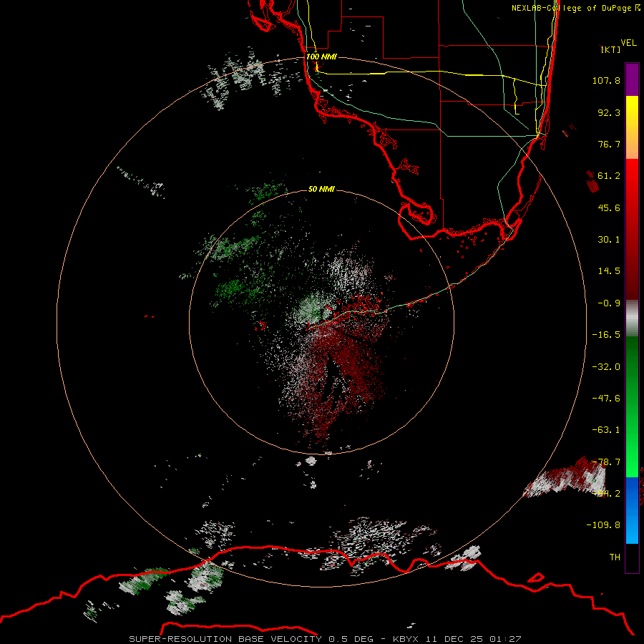Click the 30.1 scale value
This screenshot has height=644, width=644.
pos(609,240)
